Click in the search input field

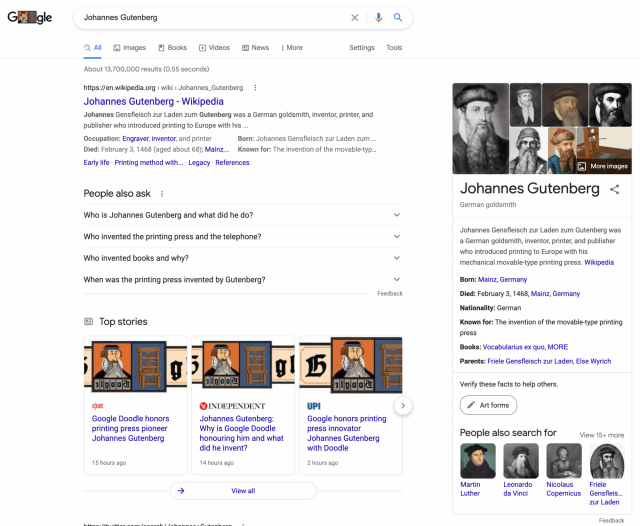click(212, 18)
